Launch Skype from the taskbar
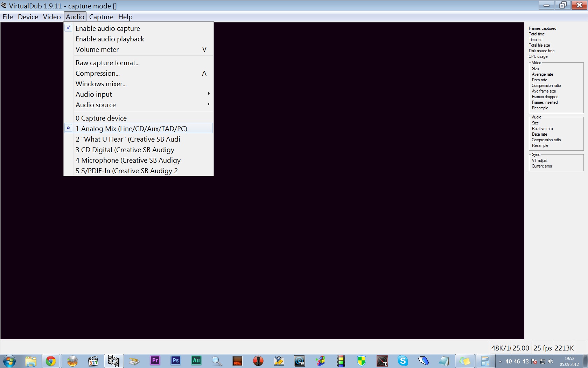Screen dimensions: 588x368 403,361
